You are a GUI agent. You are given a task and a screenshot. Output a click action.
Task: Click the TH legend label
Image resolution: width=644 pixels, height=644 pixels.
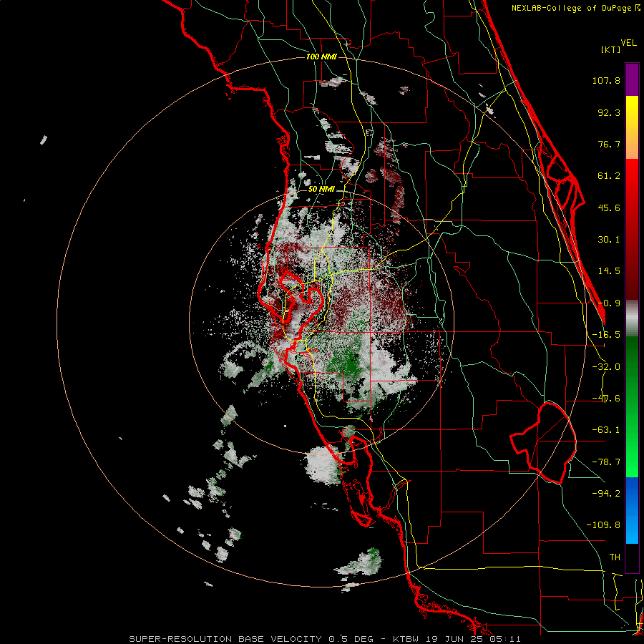tap(615, 557)
